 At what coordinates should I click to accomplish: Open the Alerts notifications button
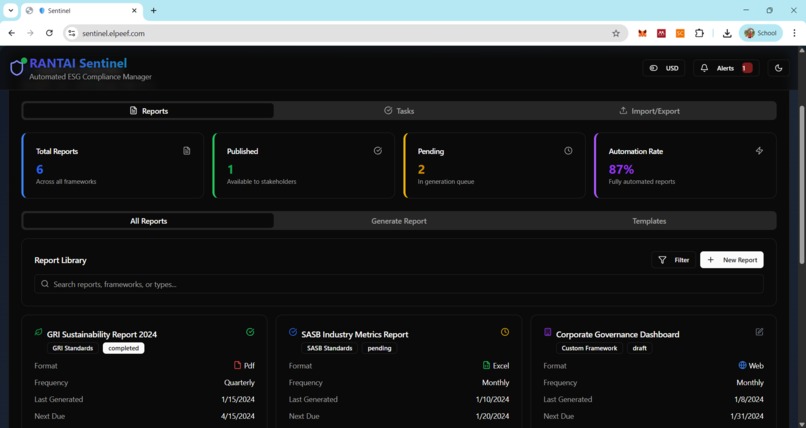tap(728, 68)
